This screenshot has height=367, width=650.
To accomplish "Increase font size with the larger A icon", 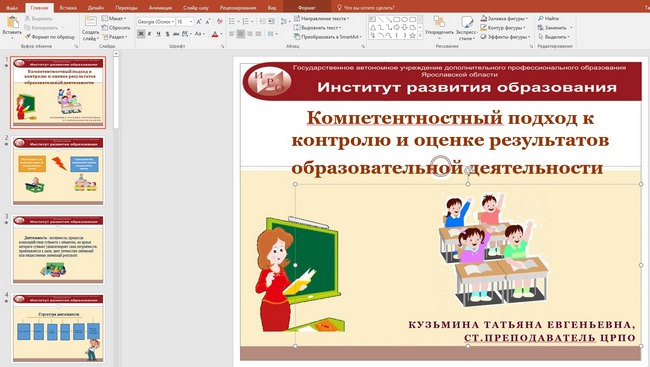I will (x=199, y=21).
